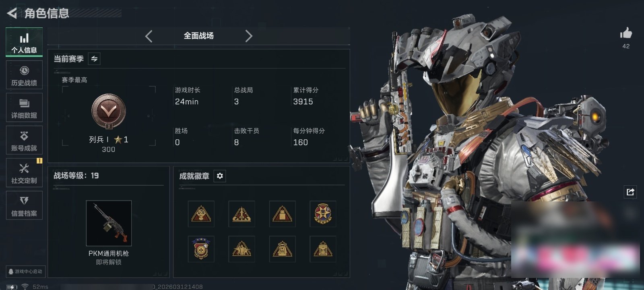Select the PKM通用机枪 weapon thumbnail

coord(109,223)
